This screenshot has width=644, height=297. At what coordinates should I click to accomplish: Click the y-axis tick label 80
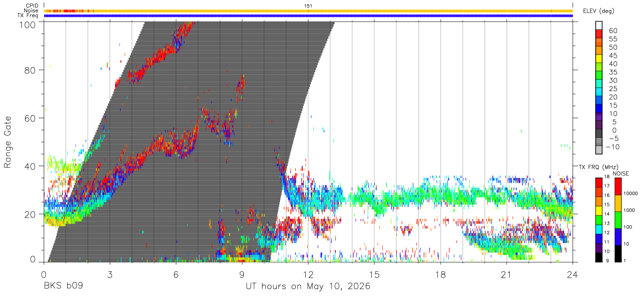point(31,70)
